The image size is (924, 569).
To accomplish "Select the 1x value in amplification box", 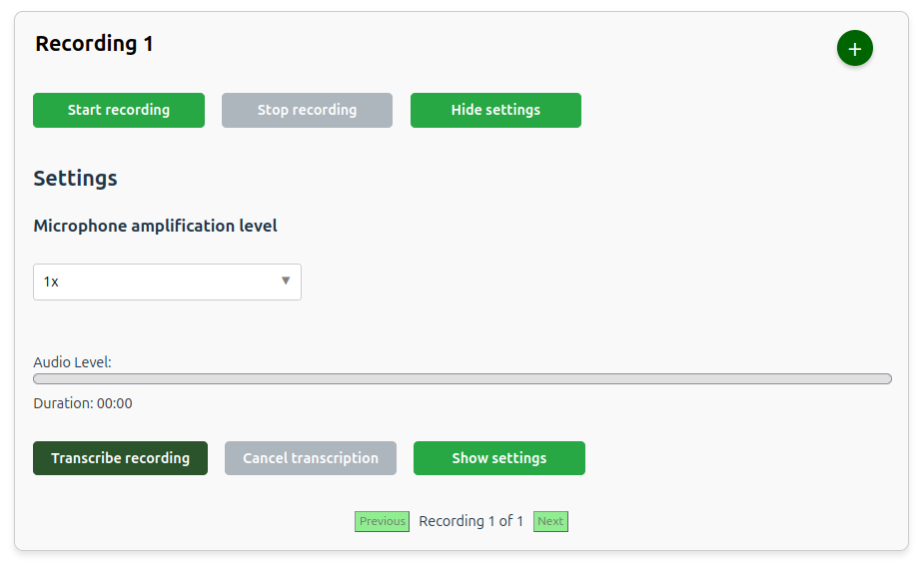I will (52, 283).
